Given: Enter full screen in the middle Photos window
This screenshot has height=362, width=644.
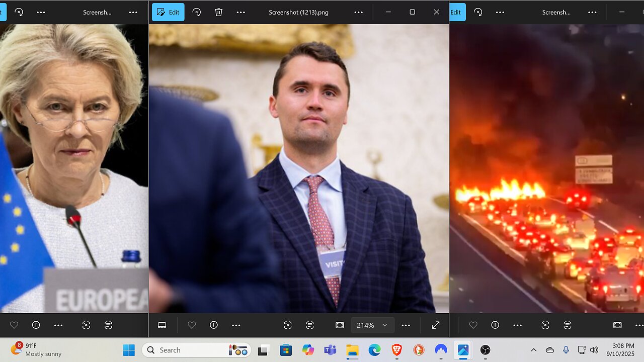Looking at the screenshot, I should [436, 325].
